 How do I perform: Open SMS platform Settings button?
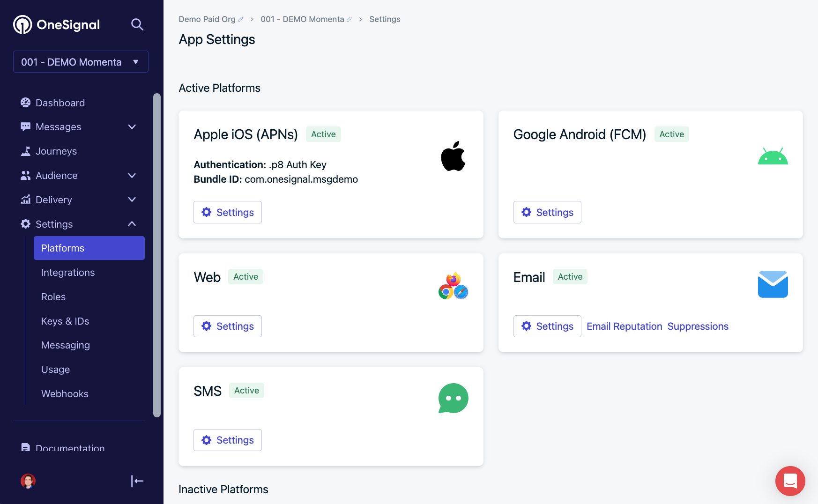pyautogui.click(x=228, y=440)
